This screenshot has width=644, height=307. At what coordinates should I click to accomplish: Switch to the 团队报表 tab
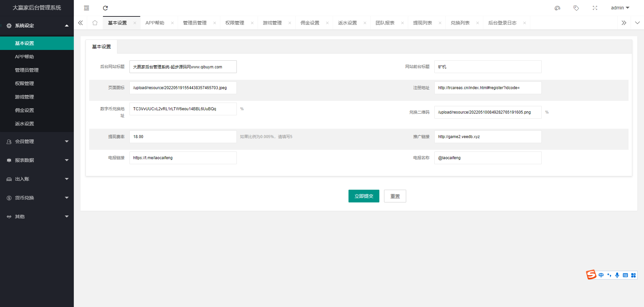click(385, 23)
